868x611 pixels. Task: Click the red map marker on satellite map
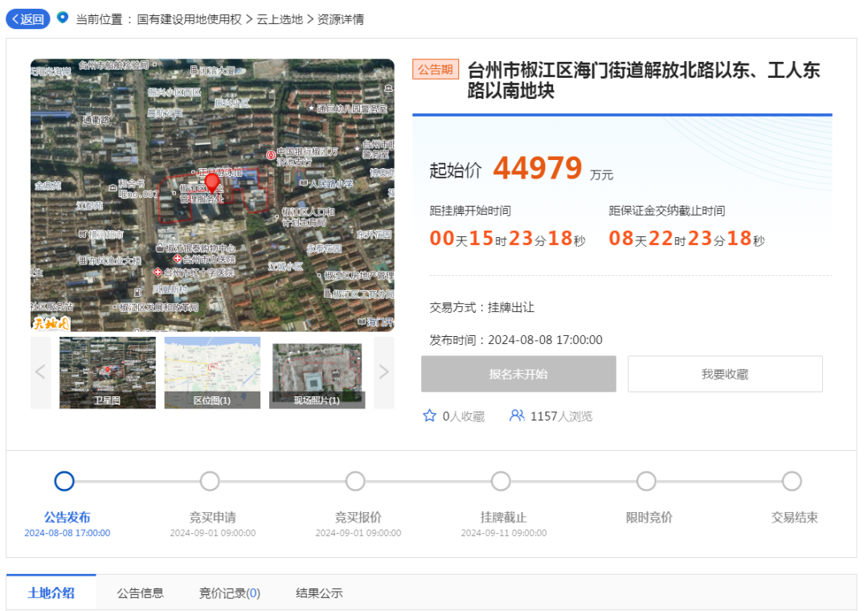point(212,182)
